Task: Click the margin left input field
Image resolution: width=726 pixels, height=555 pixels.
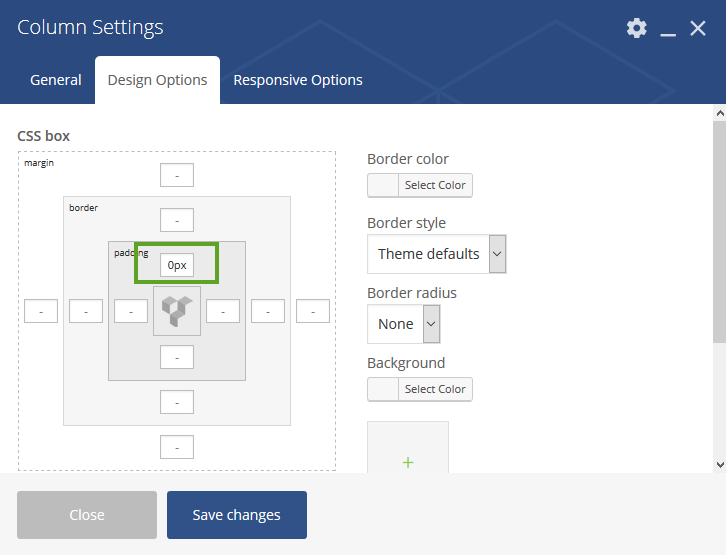Action: (x=41, y=311)
